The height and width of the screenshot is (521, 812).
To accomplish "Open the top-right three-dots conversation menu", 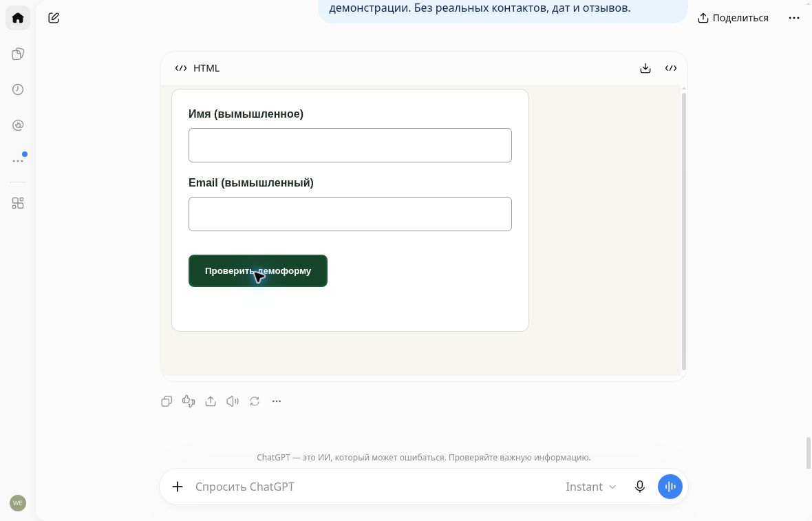I will click(794, 18).
